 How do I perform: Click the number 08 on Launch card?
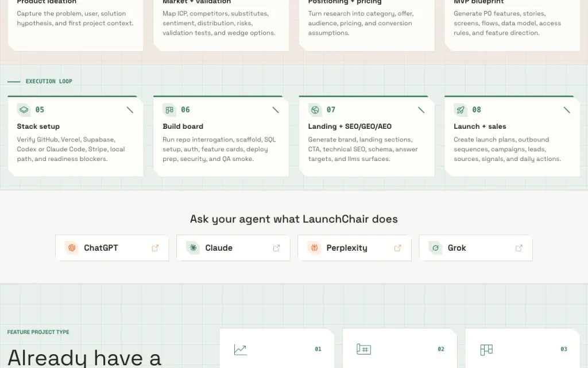(x=476, y=110)
